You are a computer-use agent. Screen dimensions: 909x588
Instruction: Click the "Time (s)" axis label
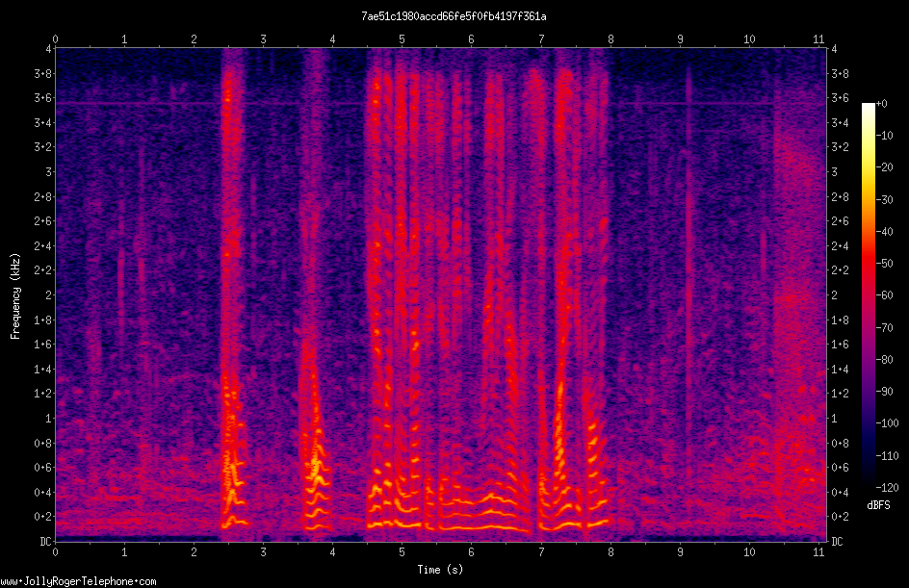coord(441,570)
